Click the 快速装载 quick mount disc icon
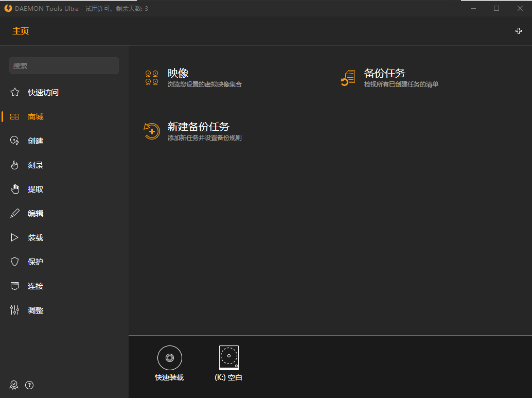Viewport: 532px width, 398px height. pos(170,357)
